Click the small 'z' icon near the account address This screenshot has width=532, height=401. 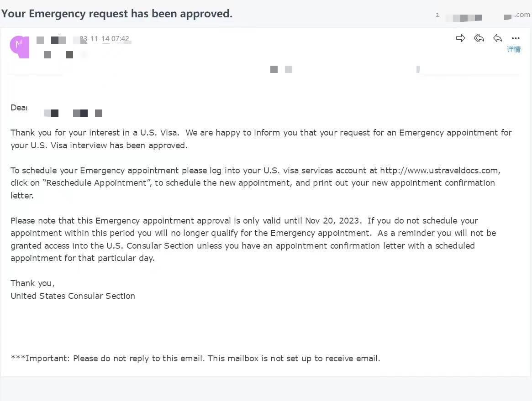[437, 15]
